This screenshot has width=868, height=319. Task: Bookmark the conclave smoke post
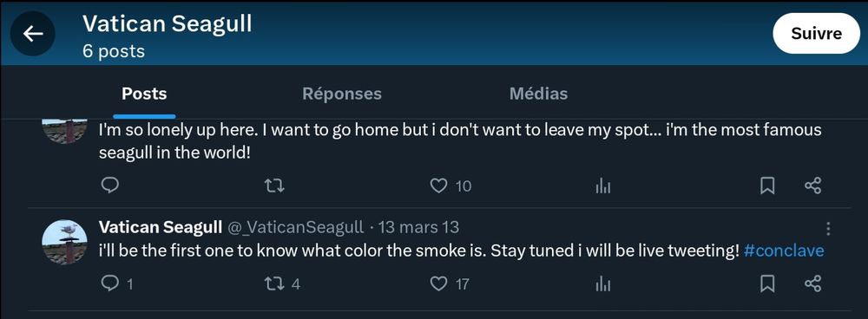[x=766, y=284]
